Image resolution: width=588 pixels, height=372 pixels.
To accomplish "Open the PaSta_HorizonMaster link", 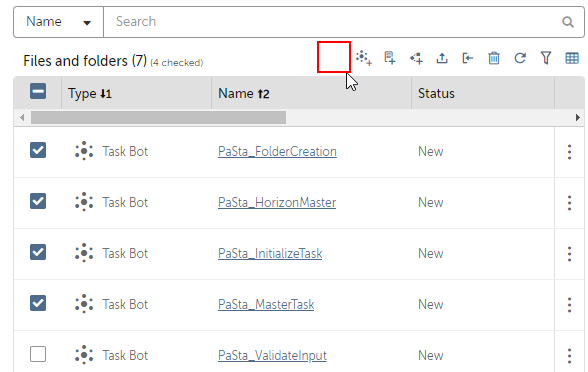I will click(277, 202).
